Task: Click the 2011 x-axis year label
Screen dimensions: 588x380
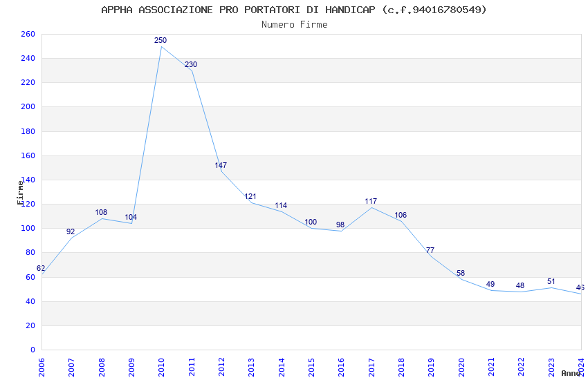Action: (191, 368)
